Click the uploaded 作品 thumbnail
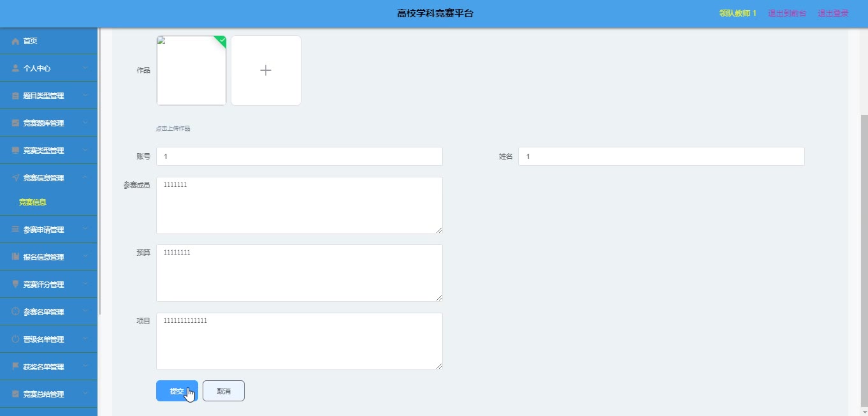The width and height of the screenshot is (868, 416). pyautogui.click(x=191, y=71)
